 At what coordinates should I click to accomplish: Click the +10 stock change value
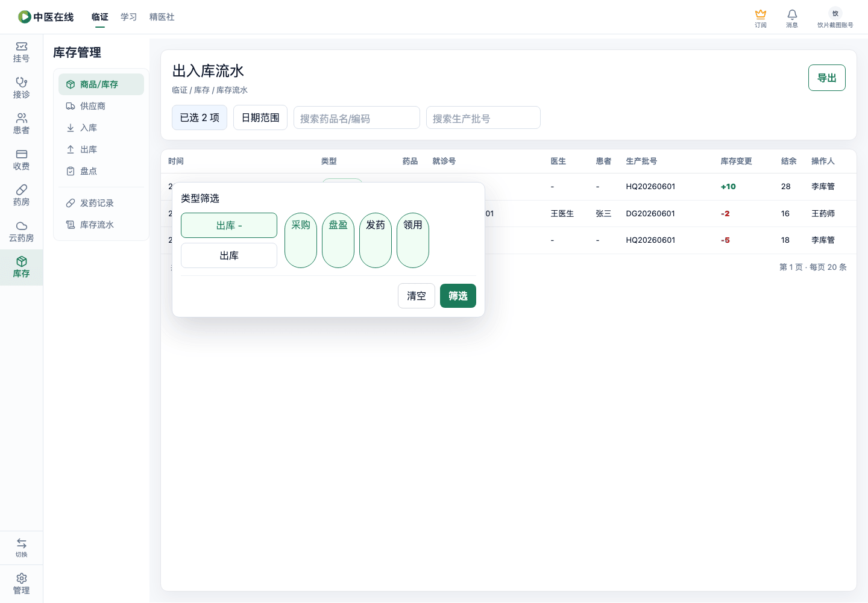click(x=728, y=187)
